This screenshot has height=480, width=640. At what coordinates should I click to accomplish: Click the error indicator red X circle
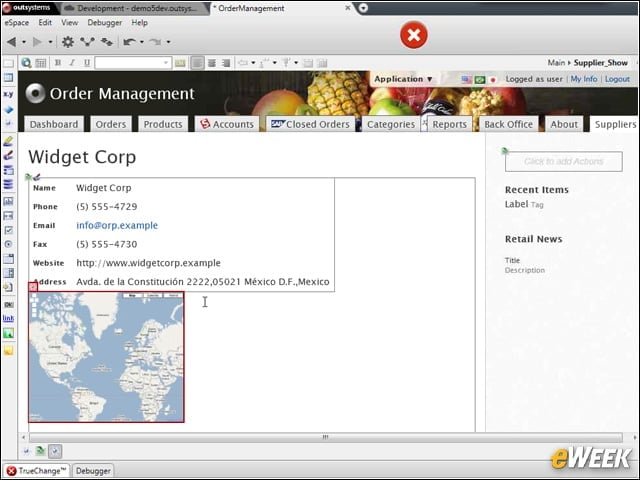click(x=413, y=35)
